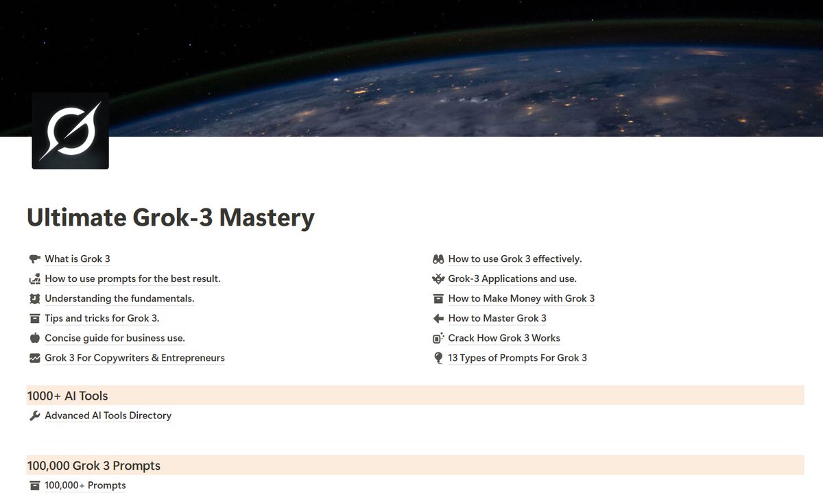Open 'Grok-3 Applications and use.'
The width and height of the screenshot is (823, 504).
point(512,279)
